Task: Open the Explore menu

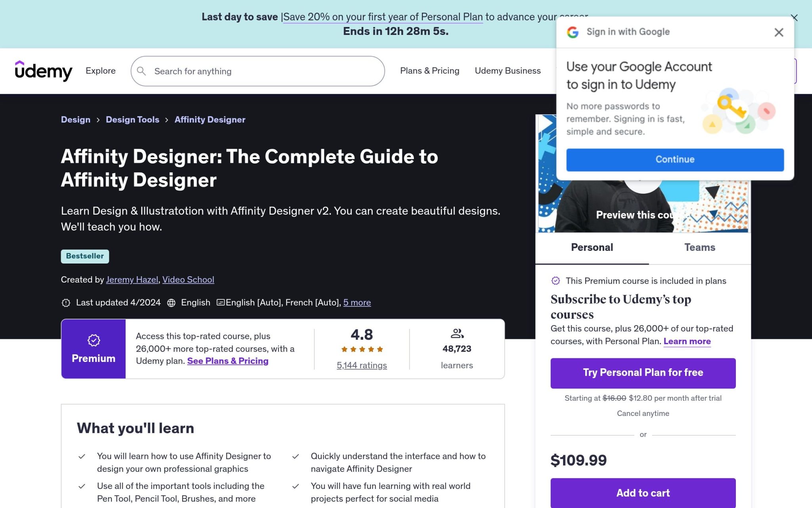Action: pyautogui.click(x=101, y=71)
